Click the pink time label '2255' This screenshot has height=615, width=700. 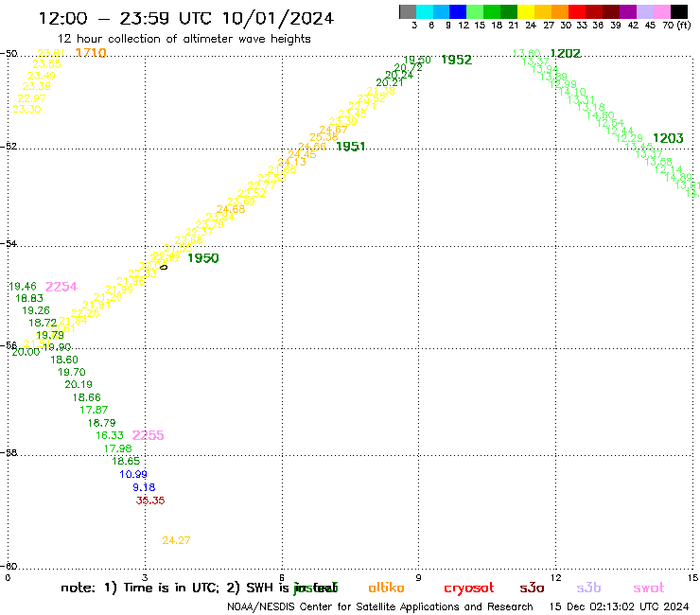(149, 435)
